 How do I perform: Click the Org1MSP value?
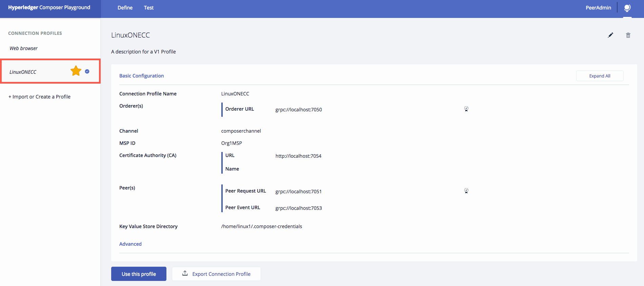232,143
